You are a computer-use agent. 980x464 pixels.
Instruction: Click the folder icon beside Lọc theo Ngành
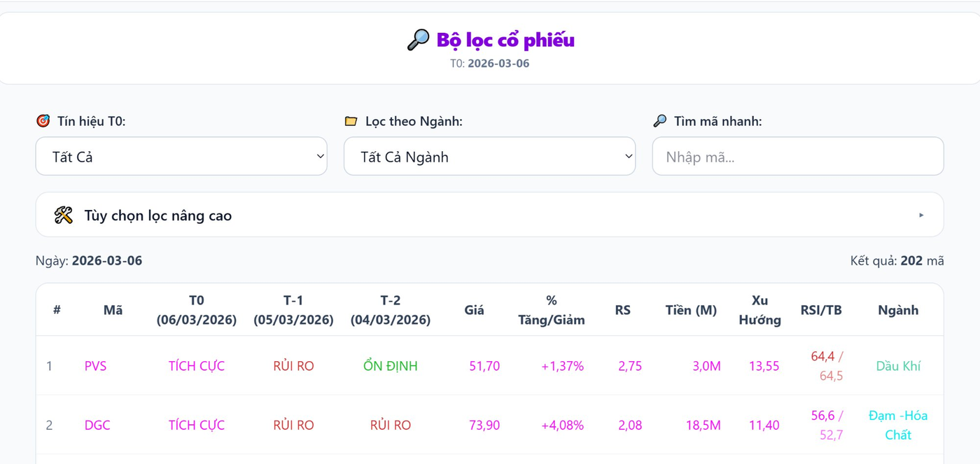click(x=351, y=121)
